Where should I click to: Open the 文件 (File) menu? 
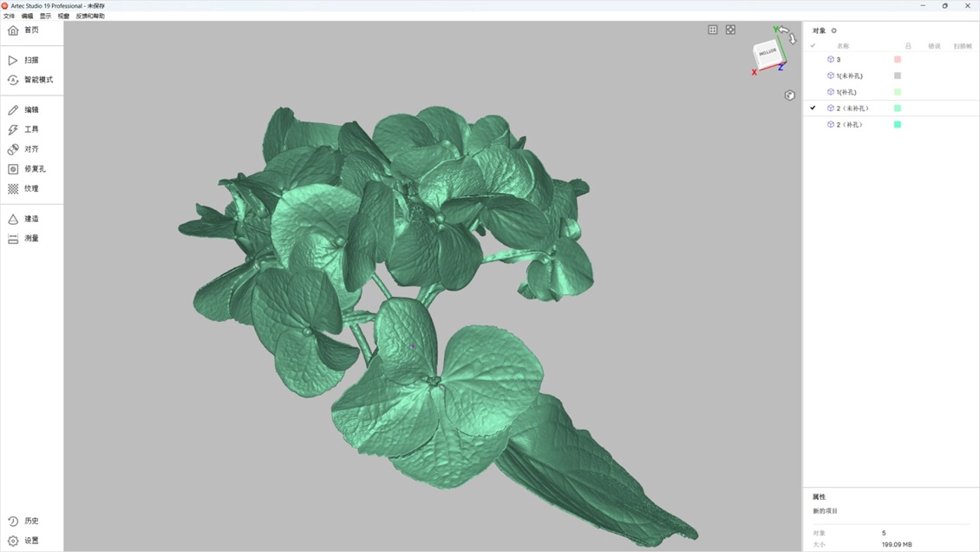click(x=9, y=16)
